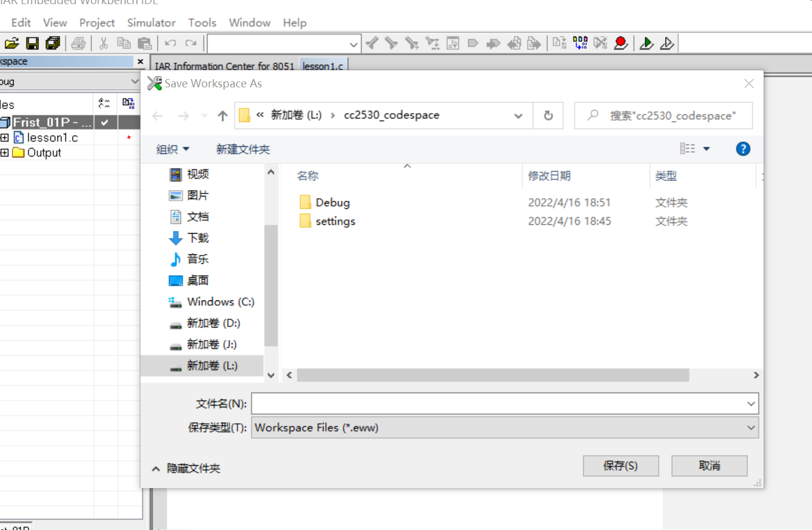Expand the Output folder tree node
This screenshot has height=530, width=812.
(x=5, y=152)
